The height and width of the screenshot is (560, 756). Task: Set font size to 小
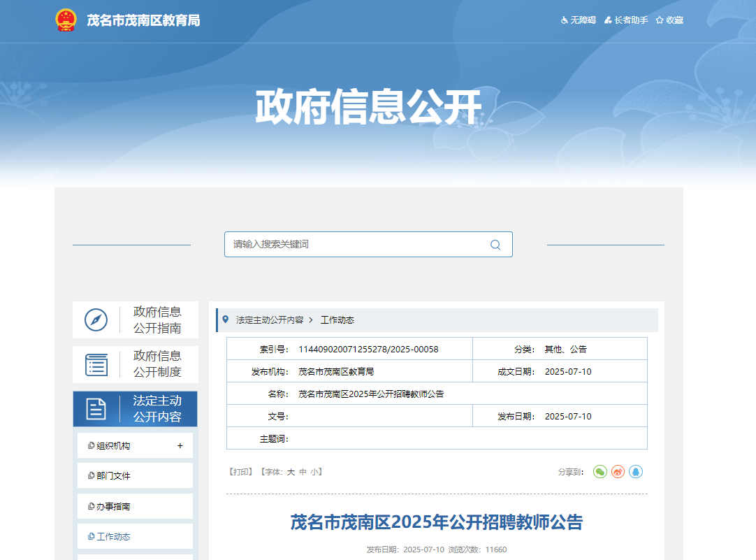[x=314, y=472]
